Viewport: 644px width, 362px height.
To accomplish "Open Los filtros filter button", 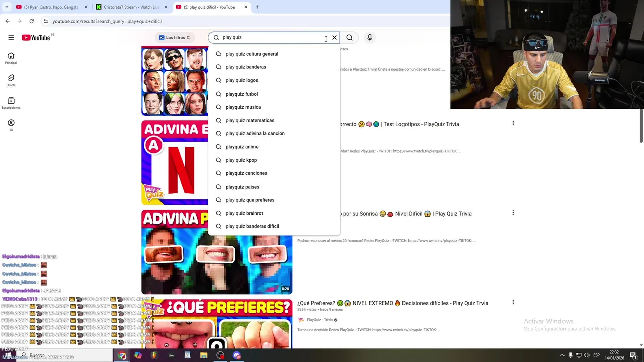I will point(175,37).
